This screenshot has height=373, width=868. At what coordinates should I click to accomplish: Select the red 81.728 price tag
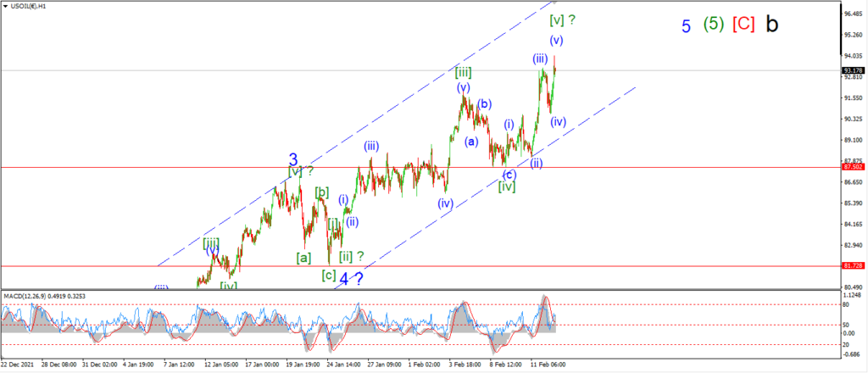coord(853,265)
